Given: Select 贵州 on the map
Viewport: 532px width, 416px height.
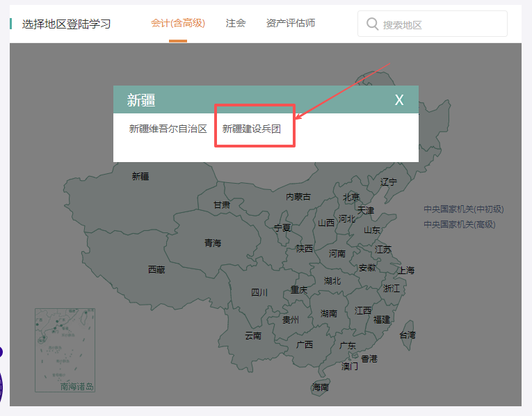Looking at the screenshot, I should [291, 319].
